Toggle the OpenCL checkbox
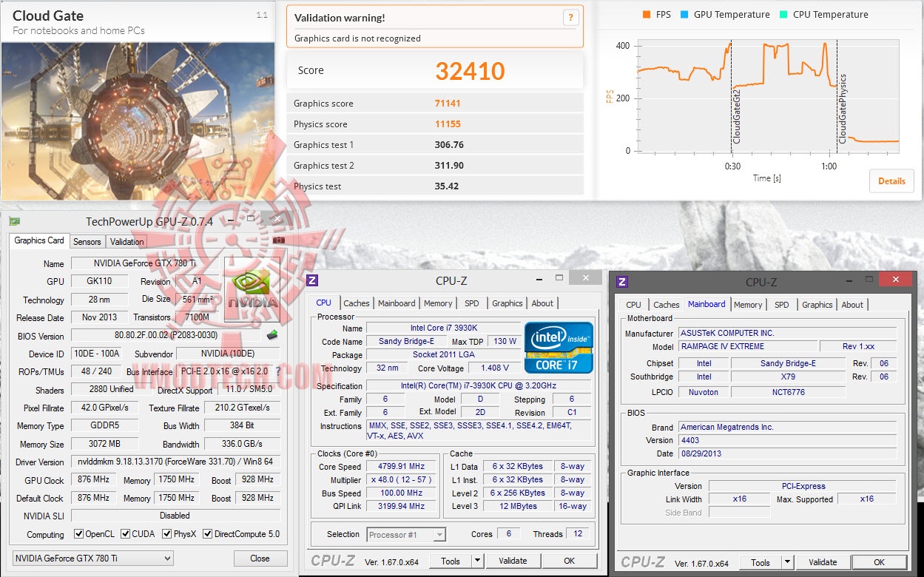 click(x=79, y=534)
